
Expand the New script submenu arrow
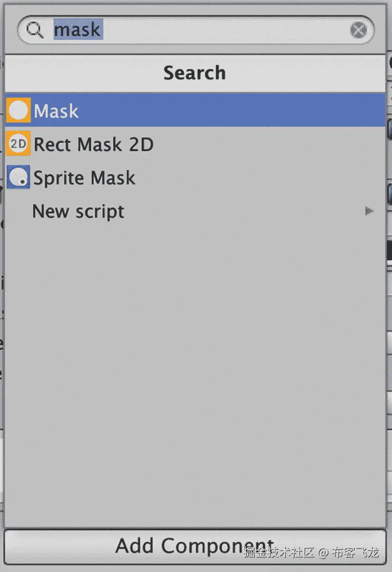tap(369, 211)
